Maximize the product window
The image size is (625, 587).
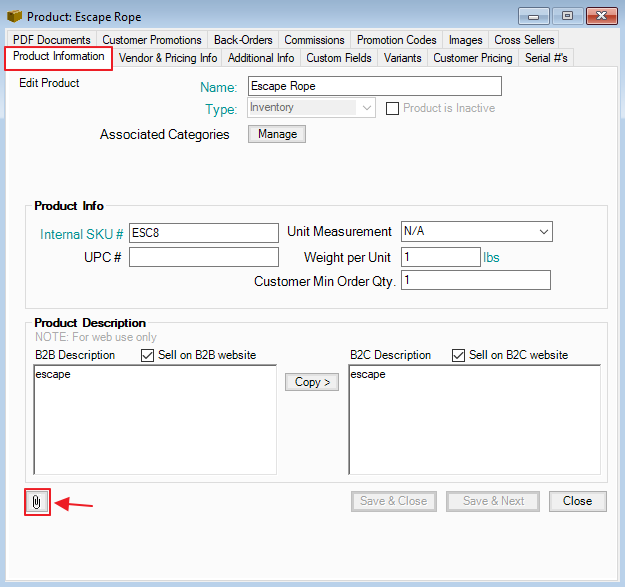566,16
